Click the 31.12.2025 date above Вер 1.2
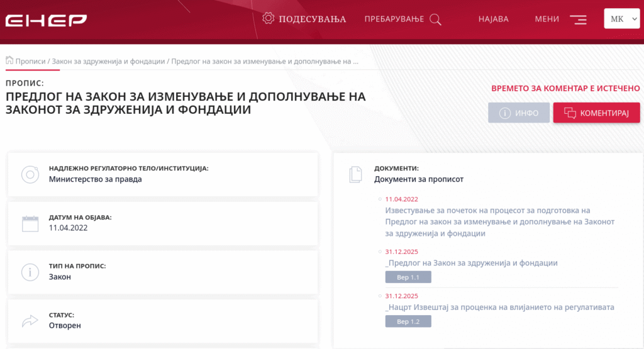 point(401,296)
